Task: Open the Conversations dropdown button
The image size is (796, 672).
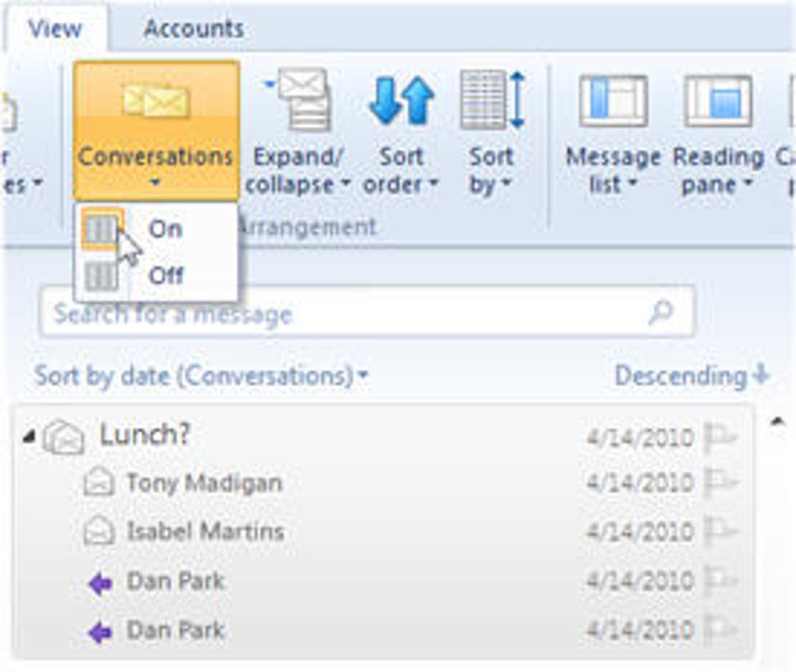Action: point(156,130)
